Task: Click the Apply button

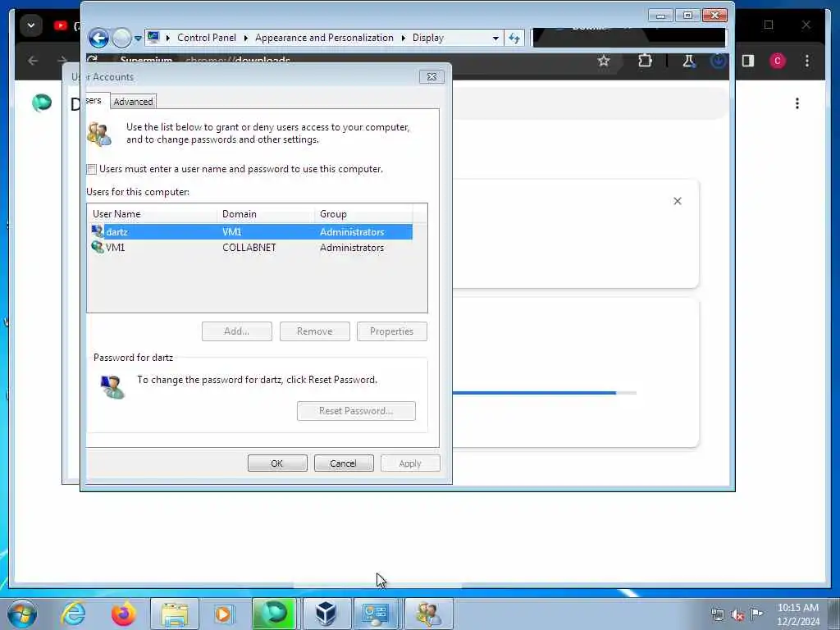Action: (x=410, y=463)
